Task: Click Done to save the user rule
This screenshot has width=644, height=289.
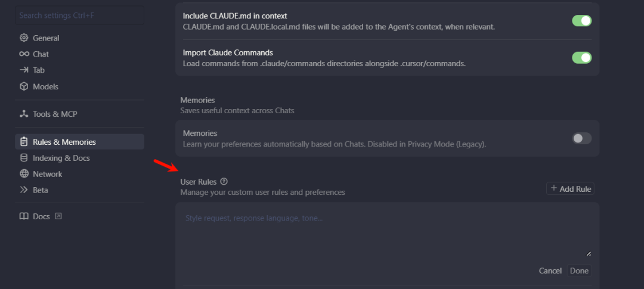Action: coord(579,271)
